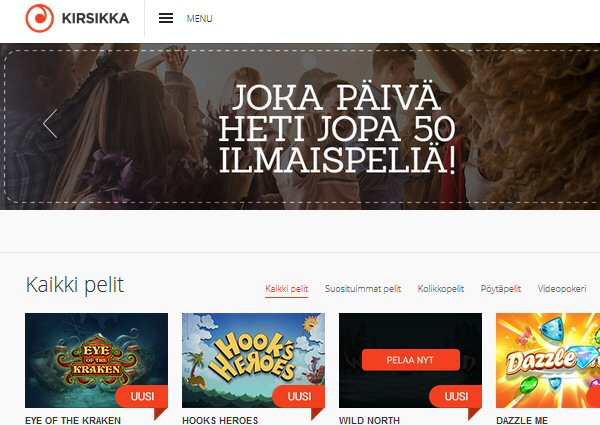
Task: Click the KIRSIKKA brand name text
Action: point(95,18)
